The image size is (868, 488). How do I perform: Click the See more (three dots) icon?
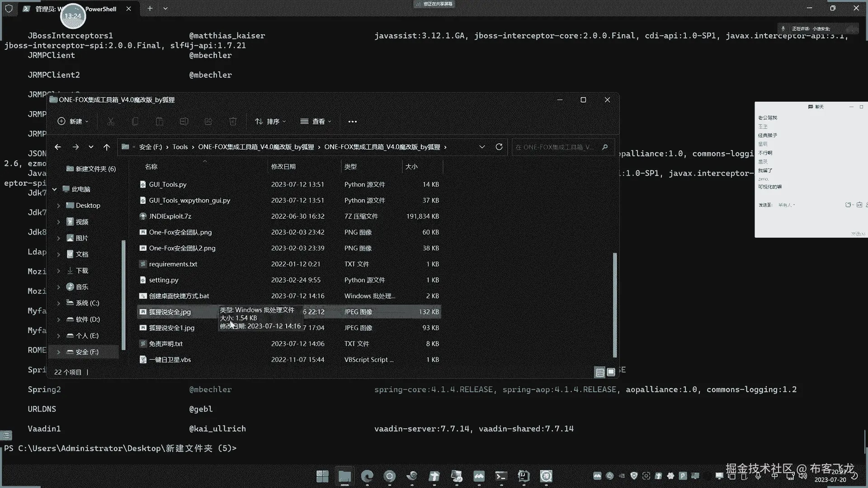[353, 122]
